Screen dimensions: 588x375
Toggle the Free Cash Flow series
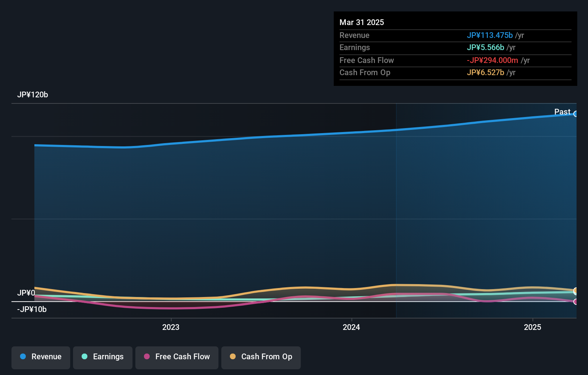click(177, 357)
